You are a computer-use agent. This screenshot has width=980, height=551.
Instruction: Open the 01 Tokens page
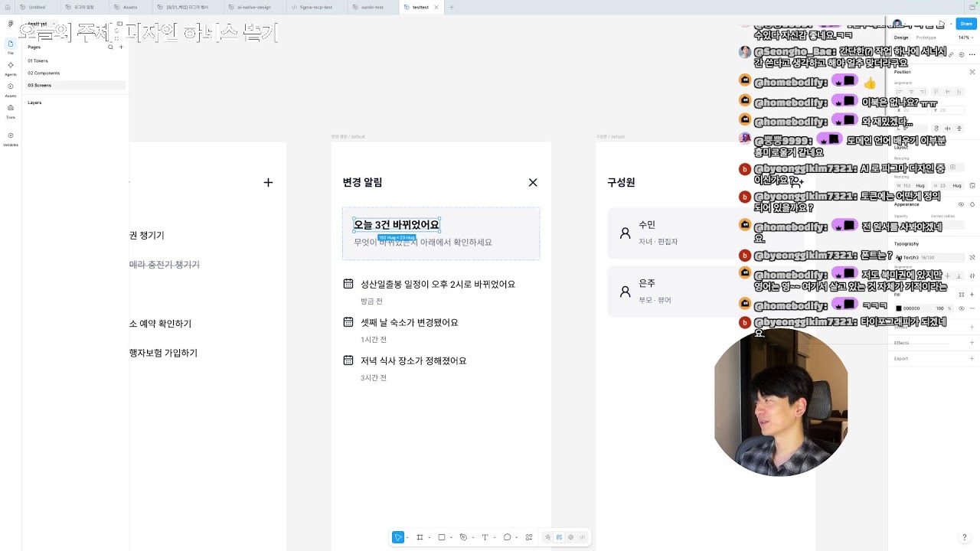point(75,60)
